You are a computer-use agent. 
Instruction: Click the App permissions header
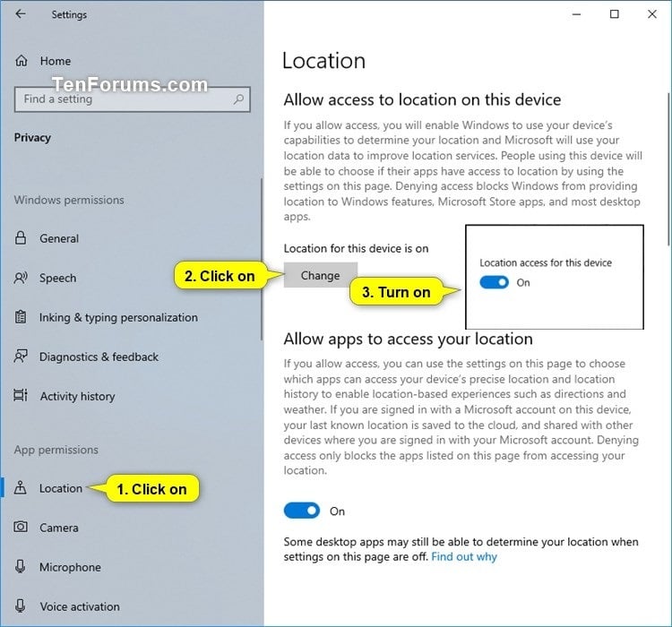(56, 450)
